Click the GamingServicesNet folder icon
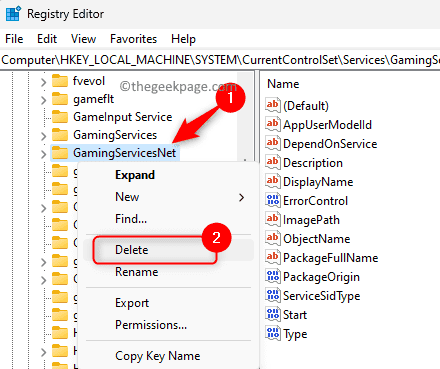This screenshot has height=369, width=440. point(60,153)
